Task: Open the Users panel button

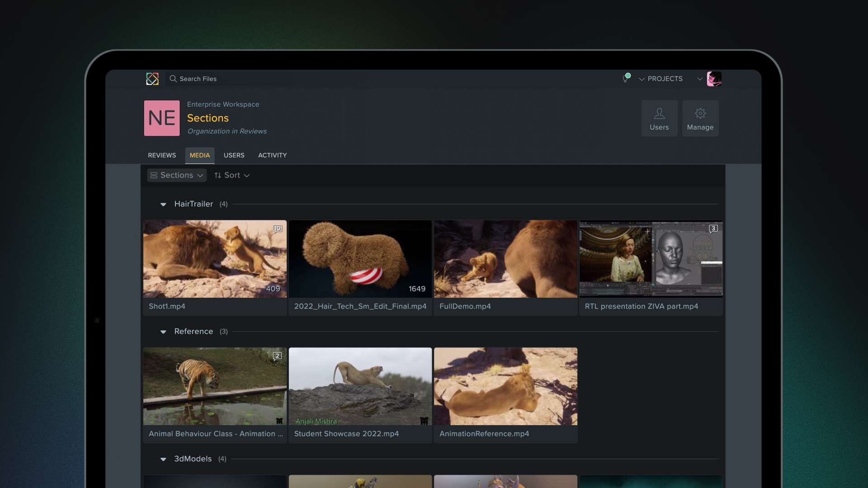Action: pyautogui.click(x=659, y=118)
